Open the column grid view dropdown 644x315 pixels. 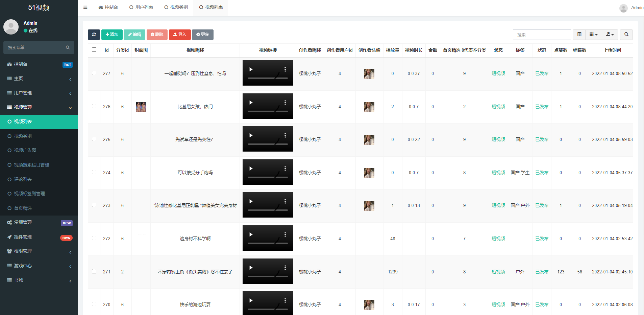coord(594,35)
